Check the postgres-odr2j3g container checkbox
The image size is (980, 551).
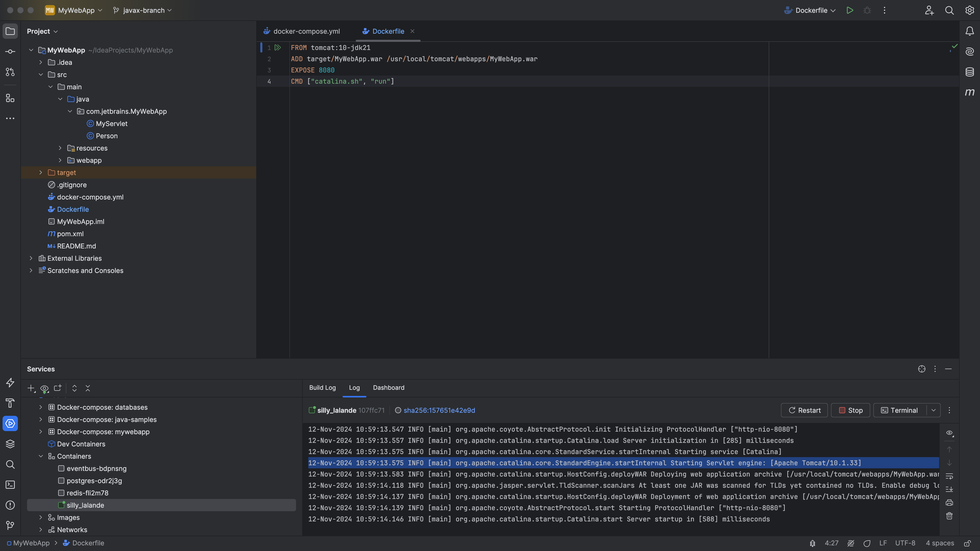click(61, 481)
